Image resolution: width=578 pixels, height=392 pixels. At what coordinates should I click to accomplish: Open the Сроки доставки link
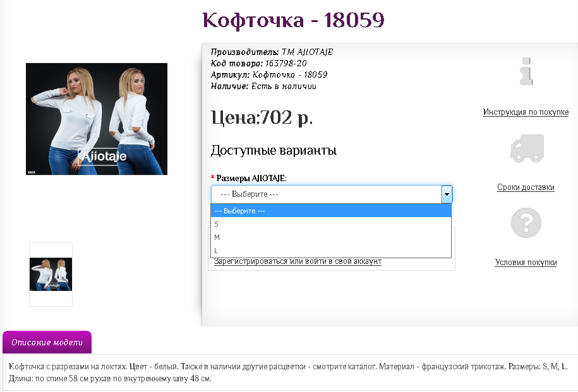point(526,187)
